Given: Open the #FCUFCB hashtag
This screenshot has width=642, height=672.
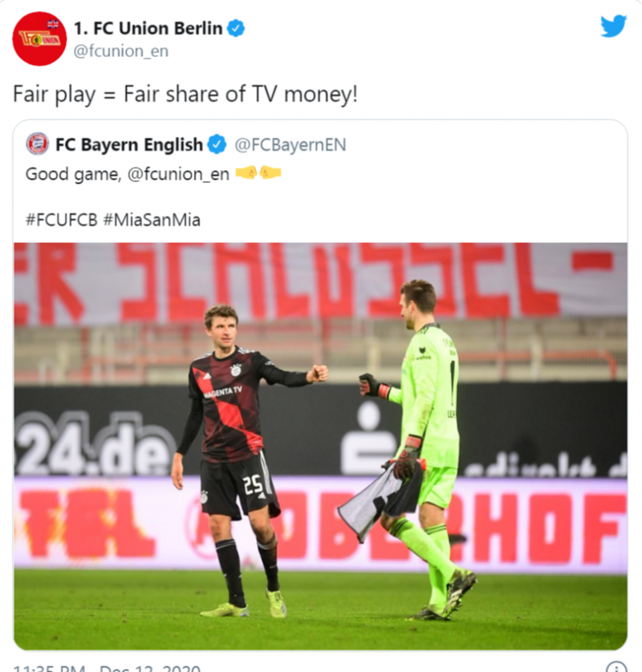Looking at the screenshot, I should 61,220.
